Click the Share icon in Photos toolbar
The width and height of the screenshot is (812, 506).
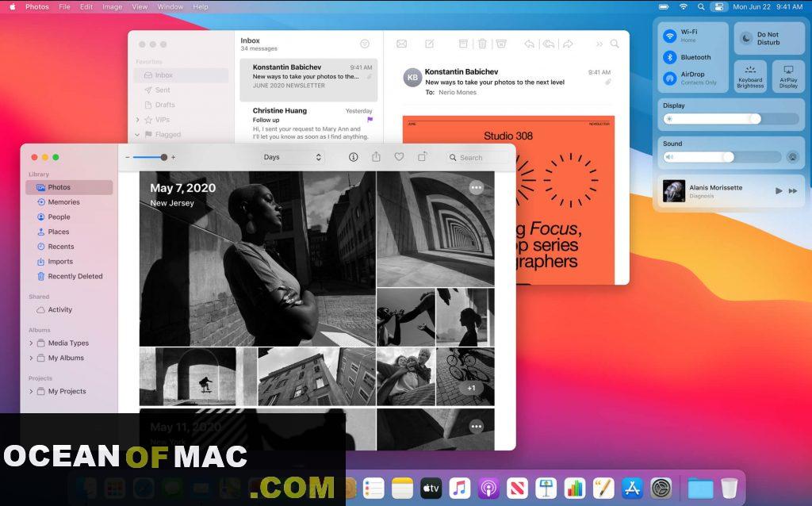pyautogui.click(x=376, y=156)
